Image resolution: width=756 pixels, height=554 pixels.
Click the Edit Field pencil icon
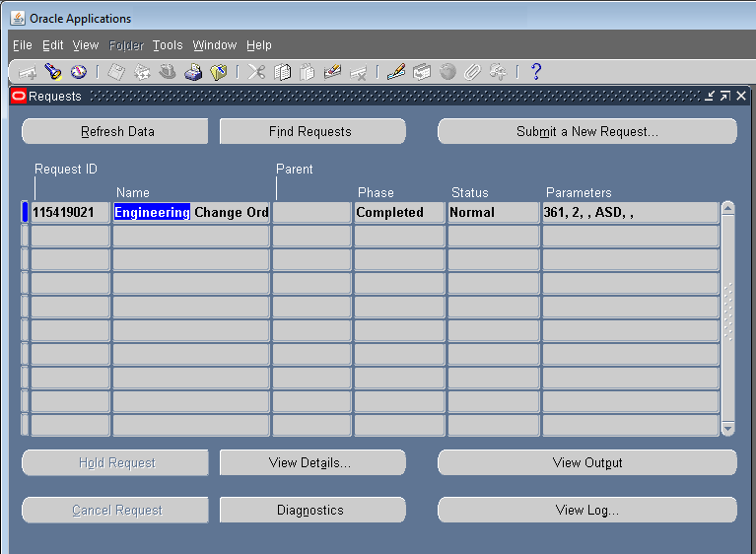pos(396,72)
